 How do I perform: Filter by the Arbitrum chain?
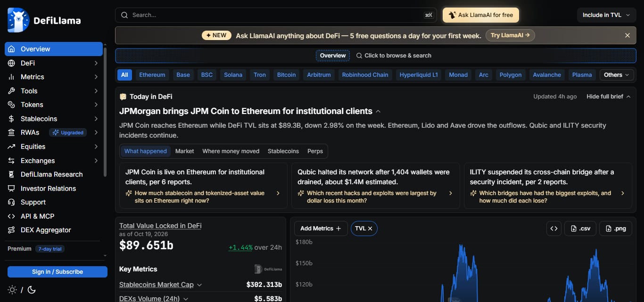point(319,75)
